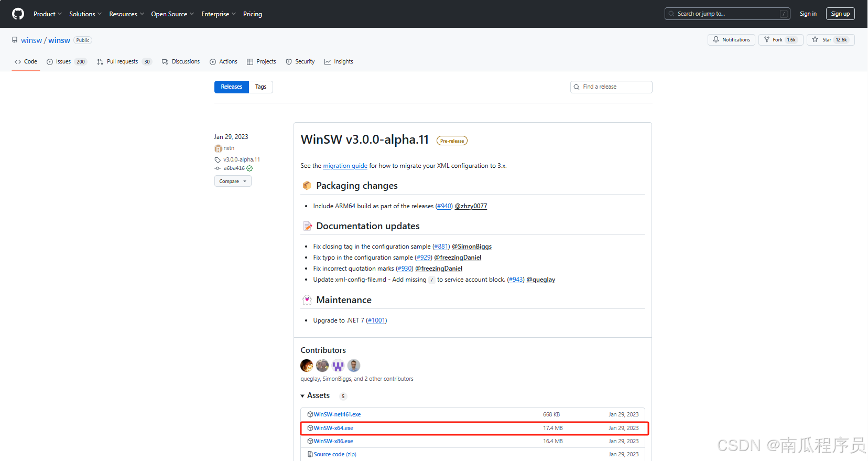This screenshot has width=868, height=461.
Task: Open pull request #943 link
Action: tap(516, 280)
